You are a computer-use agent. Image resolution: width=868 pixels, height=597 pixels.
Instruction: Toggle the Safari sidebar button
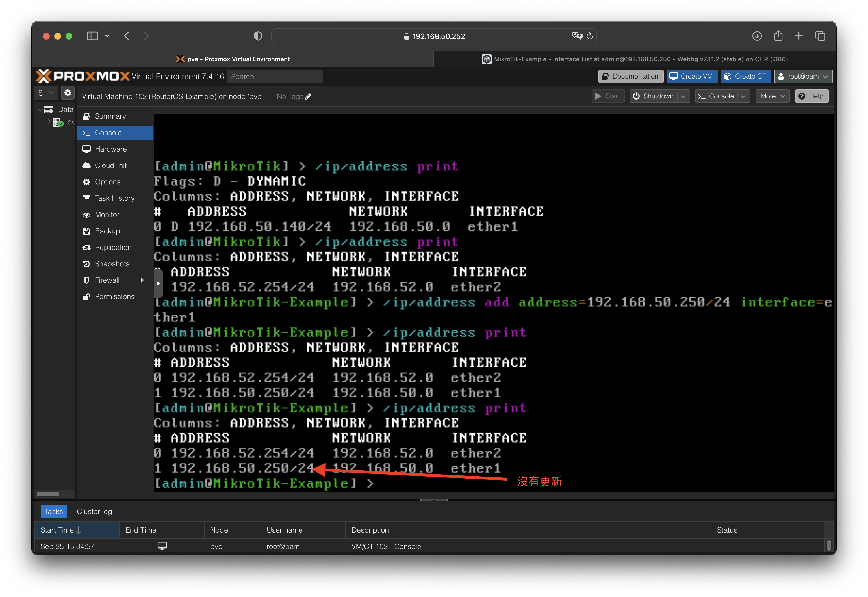(92, 36)
